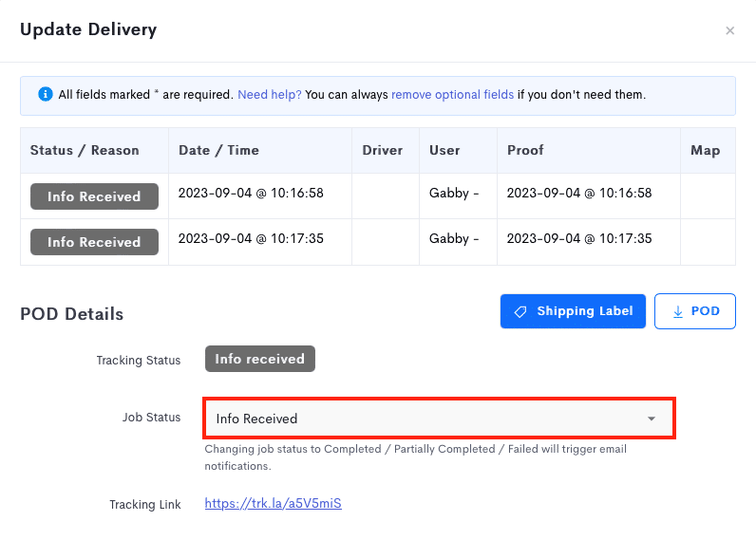Viewport: 756px width, 540px height.
Task: Click the download arrow icon on POD
Action: [678, 311]
